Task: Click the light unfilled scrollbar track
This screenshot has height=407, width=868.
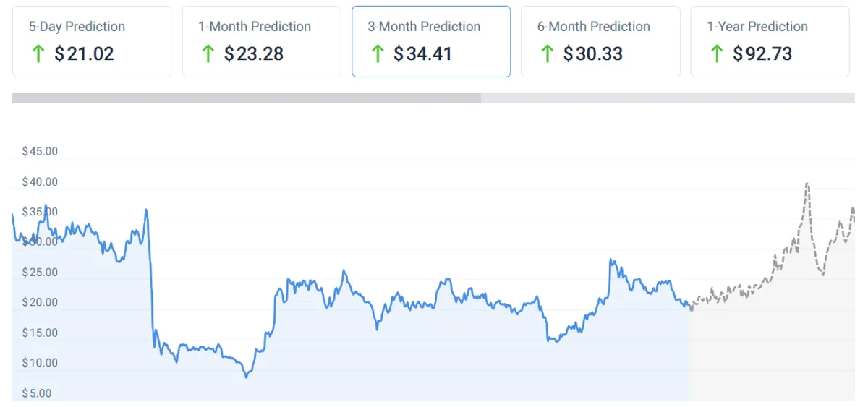Action: [668, 98]
